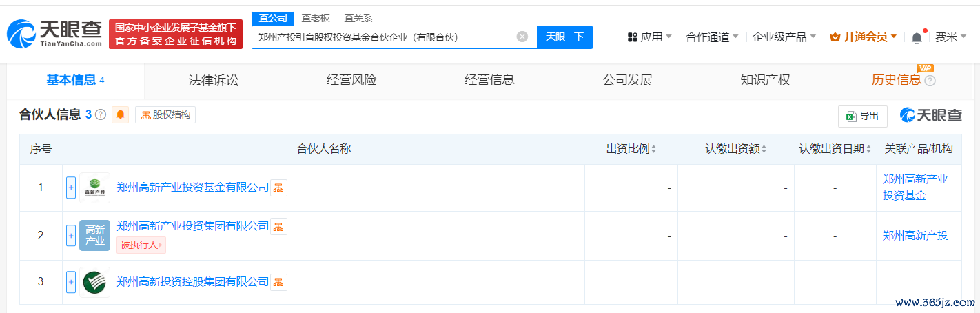Click the 导出 export button
Screen dimensions: 980x313
click(x=862, y=117)
